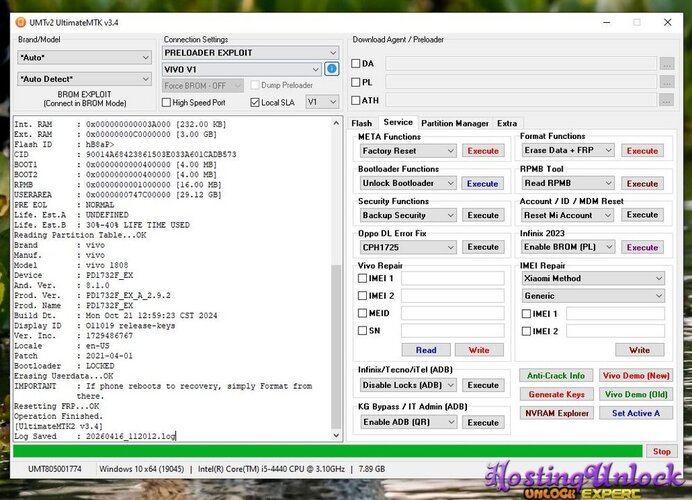The width and height of the screenshot is (692, 500).
Task: Execute KG Bypass Enable ADB
Action: 483,423
